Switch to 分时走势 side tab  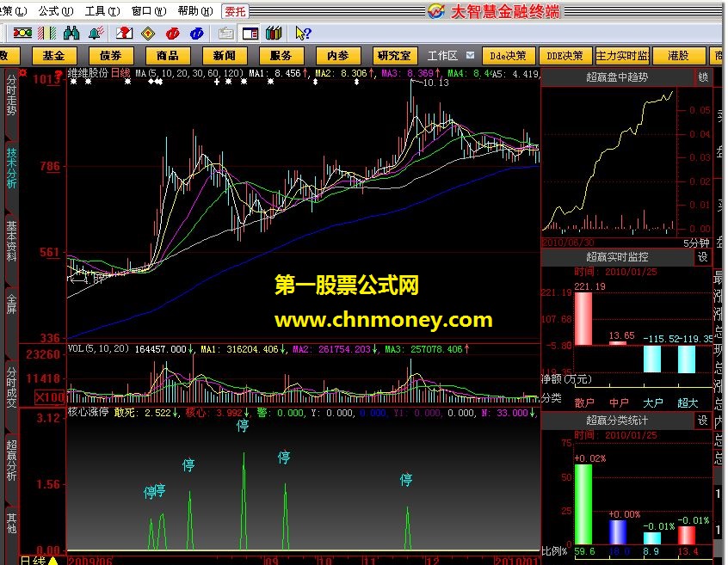[x=11, y=97]
